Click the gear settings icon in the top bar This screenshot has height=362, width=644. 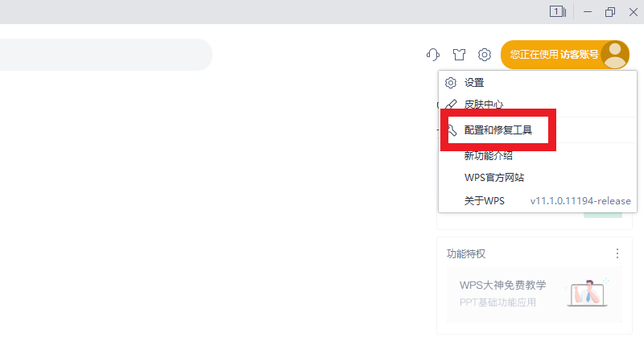point(485,55)
